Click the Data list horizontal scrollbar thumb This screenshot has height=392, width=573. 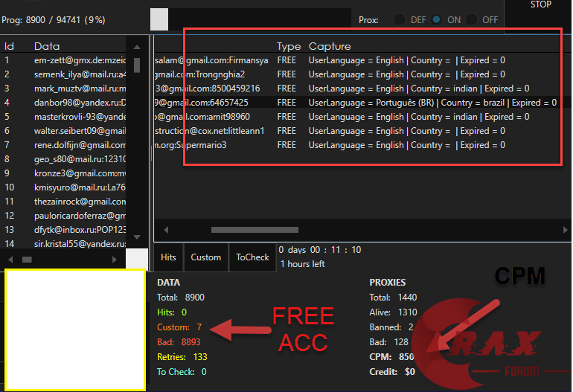[27, 260]
